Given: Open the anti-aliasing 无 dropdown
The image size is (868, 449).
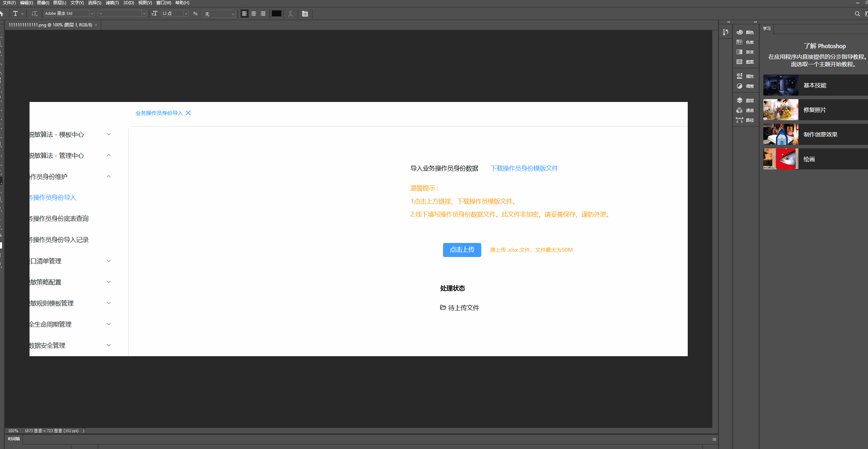Looking at the screenshot, I should point(233,14).
